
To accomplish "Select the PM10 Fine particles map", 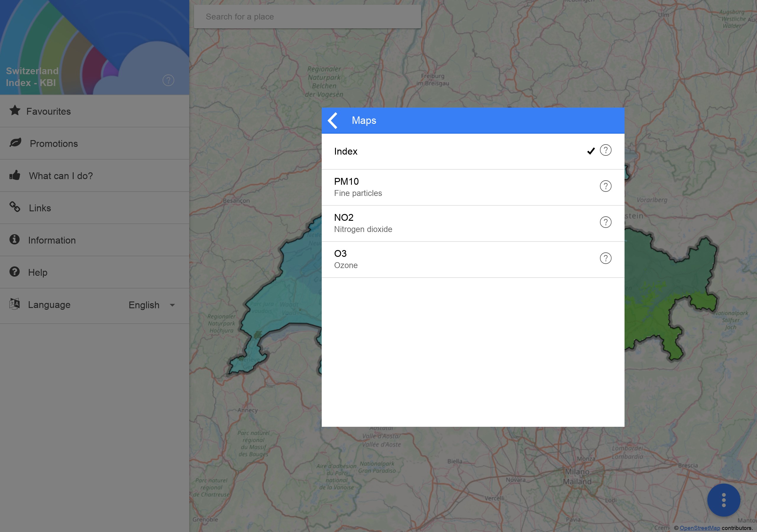I will click(x=428, y=187).
